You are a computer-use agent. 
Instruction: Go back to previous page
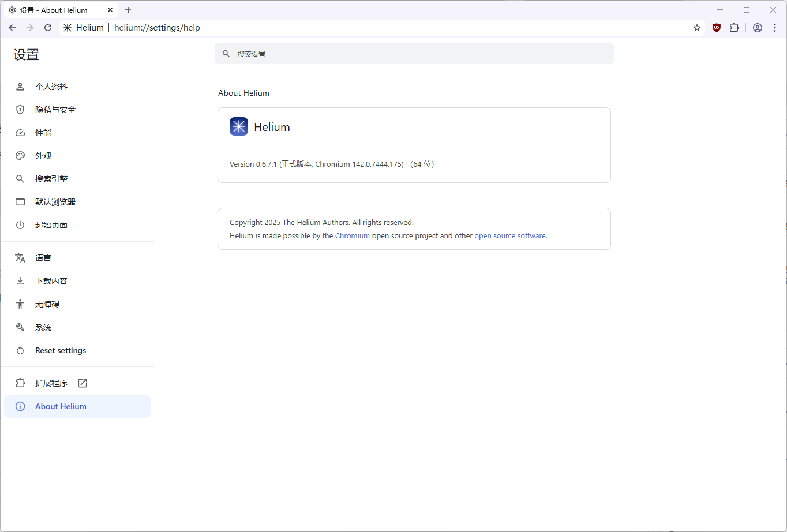click(x=12, y=28)
